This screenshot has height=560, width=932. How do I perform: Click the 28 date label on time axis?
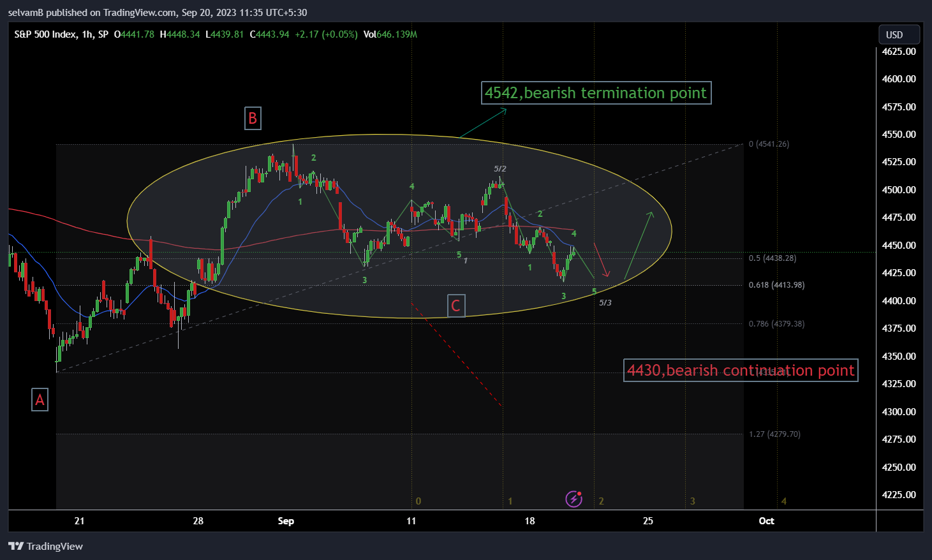(198, 521)
